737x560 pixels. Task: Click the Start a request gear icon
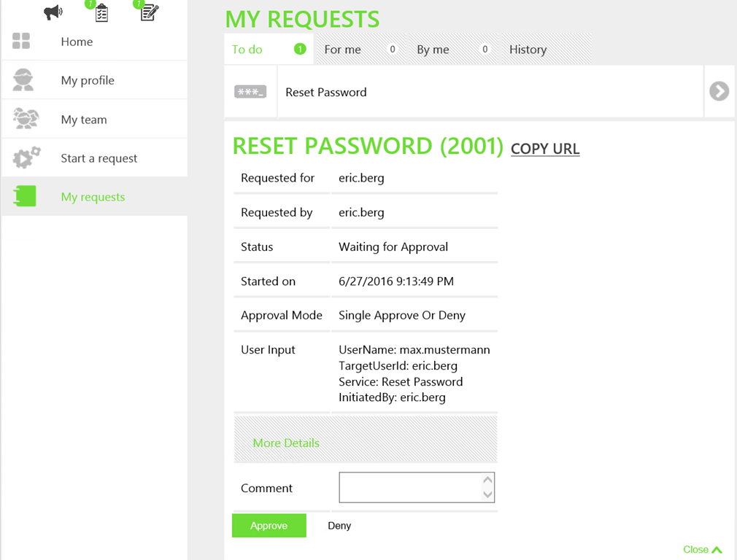pyautogui.click(x=26, y=157)
